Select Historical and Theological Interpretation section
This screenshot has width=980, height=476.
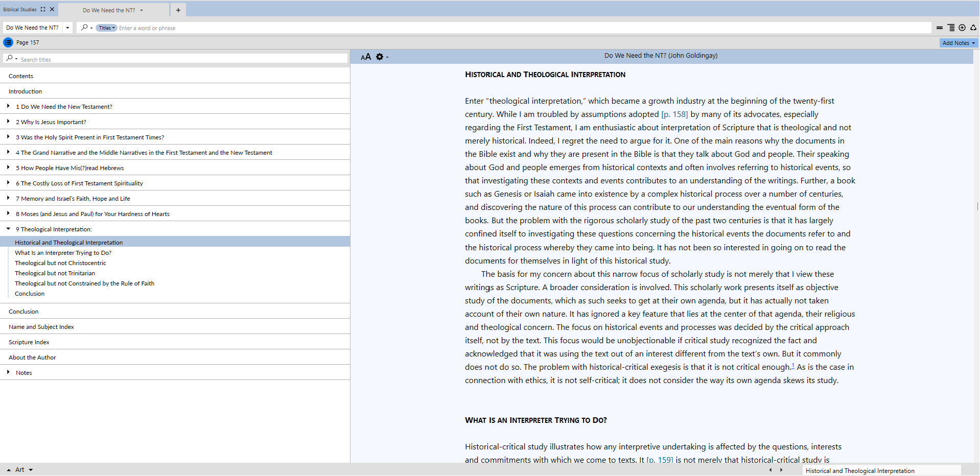pos(175,242)
